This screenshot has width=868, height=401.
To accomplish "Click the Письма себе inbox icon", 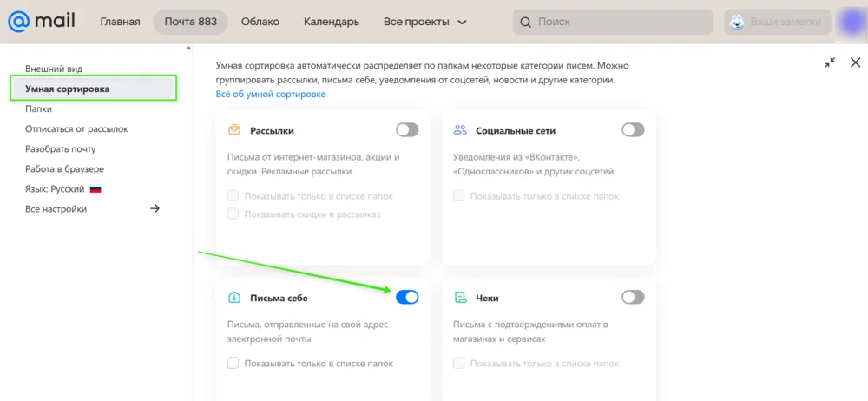I will coord(234,298).
